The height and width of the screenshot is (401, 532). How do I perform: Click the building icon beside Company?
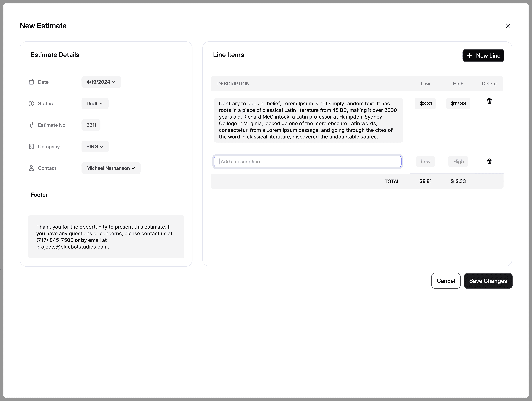pos(31,147)
